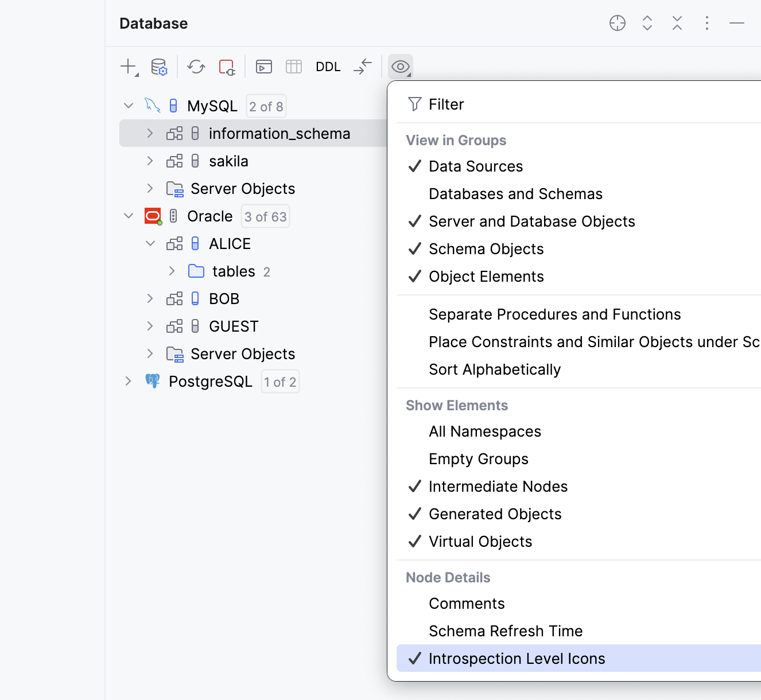
Task: Select the tables folder under ALICE
Action: [x=233, y=271]
